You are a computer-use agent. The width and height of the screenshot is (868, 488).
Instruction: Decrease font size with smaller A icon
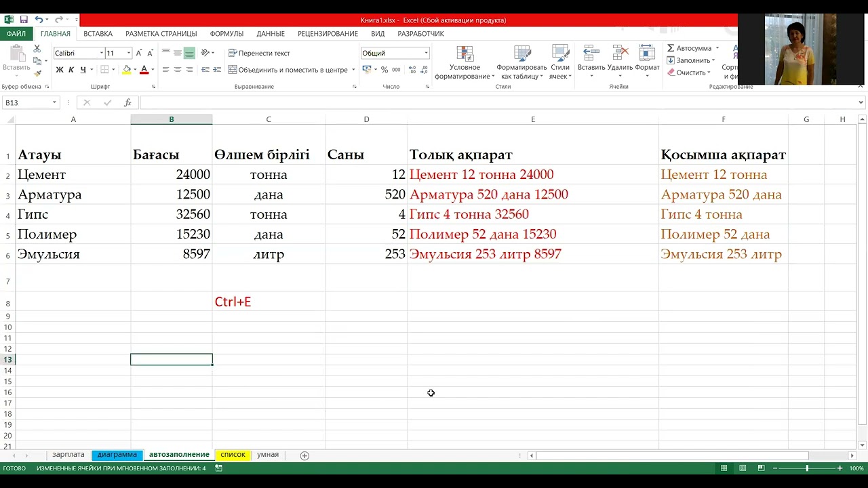coord(151,53)
